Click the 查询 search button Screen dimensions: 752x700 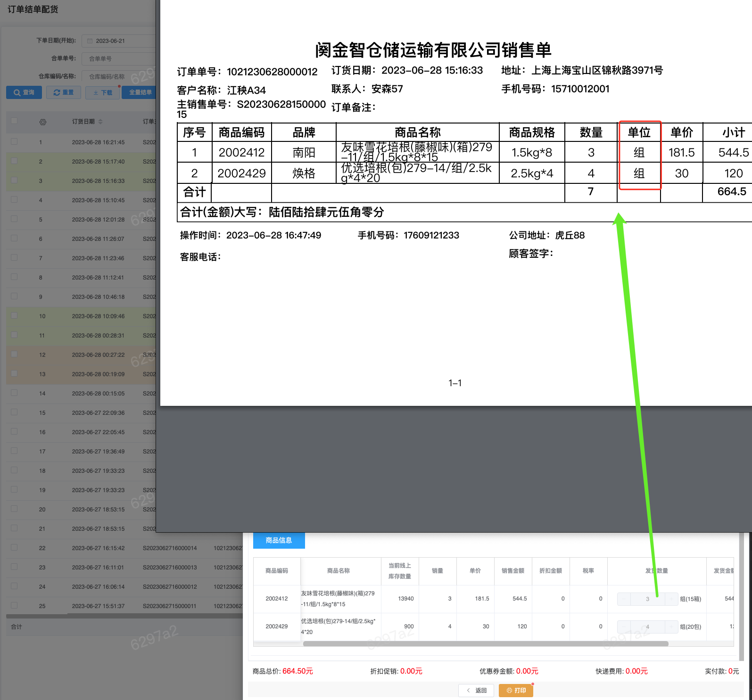[24, 92]
